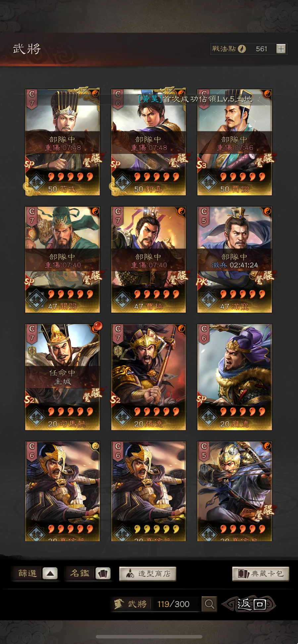Open the 典藏卡包 card pack collection
Image resolution: width=298 pixels, height=644 pixels.
click(261, 574)
